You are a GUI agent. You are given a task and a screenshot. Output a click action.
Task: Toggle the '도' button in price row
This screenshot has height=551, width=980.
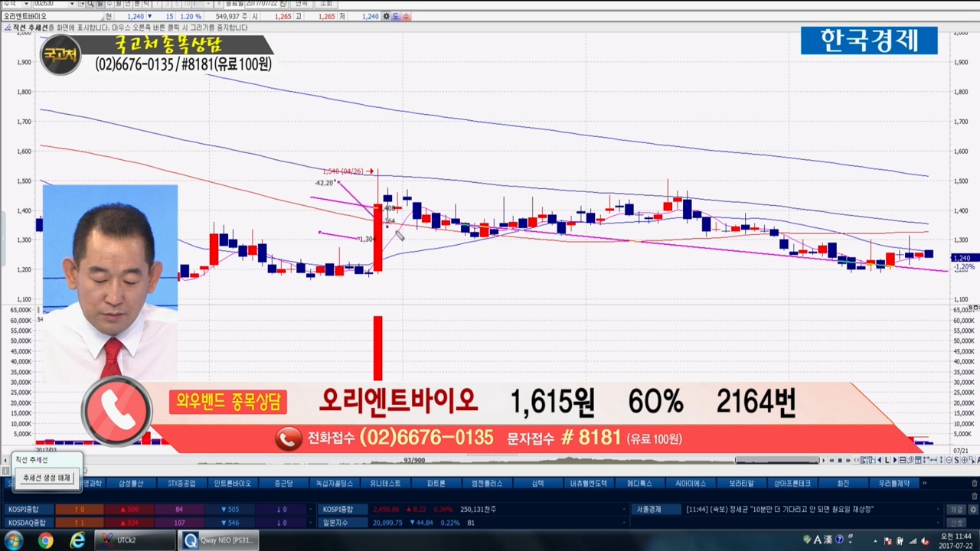pyautogui.click(x=396, y=16)
